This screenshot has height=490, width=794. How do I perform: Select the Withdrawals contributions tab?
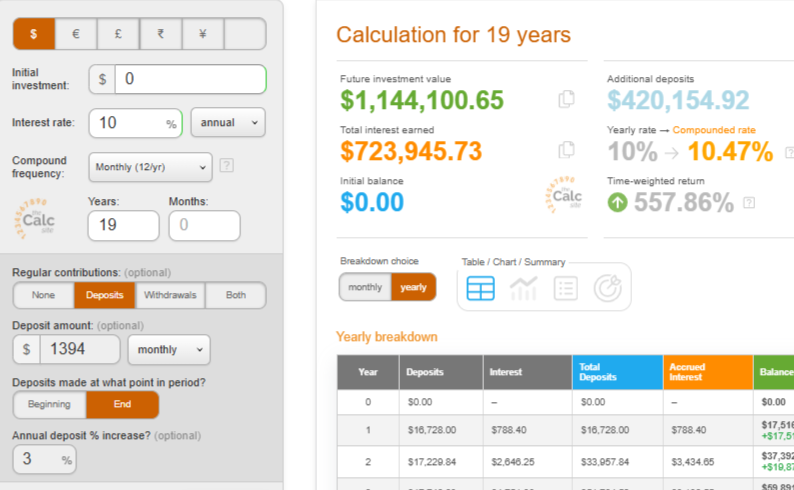tap(170, 295)
